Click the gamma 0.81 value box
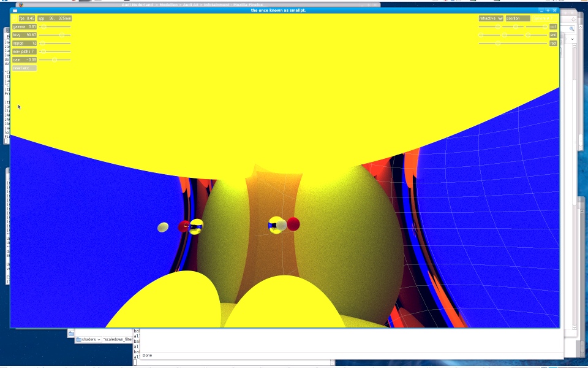This screenshot has width=588, height=368. (x=24, y=26)
